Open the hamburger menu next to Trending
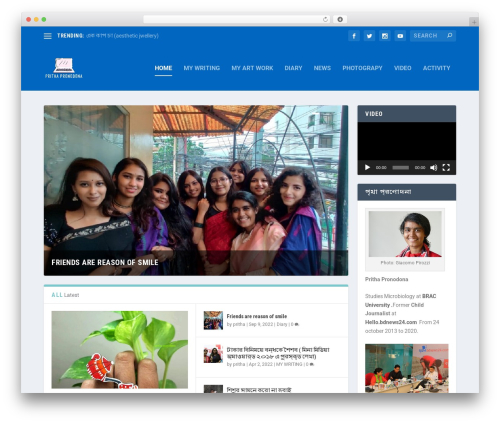 (x=48, y=36)
